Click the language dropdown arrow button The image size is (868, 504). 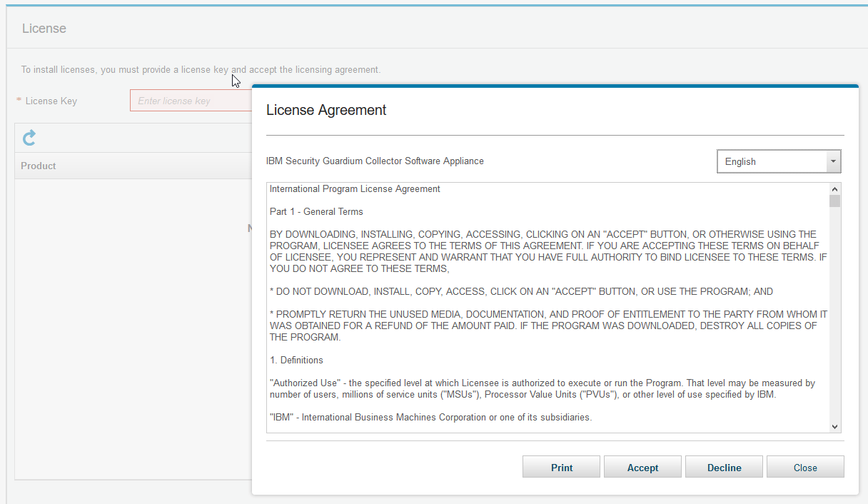(832, 161)
